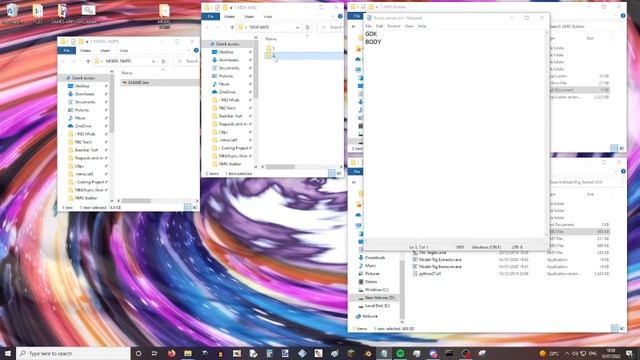Screen dimensions: 640x360
Task: Open Share tab in MODEL AMF explorer window
Action: 105,51
